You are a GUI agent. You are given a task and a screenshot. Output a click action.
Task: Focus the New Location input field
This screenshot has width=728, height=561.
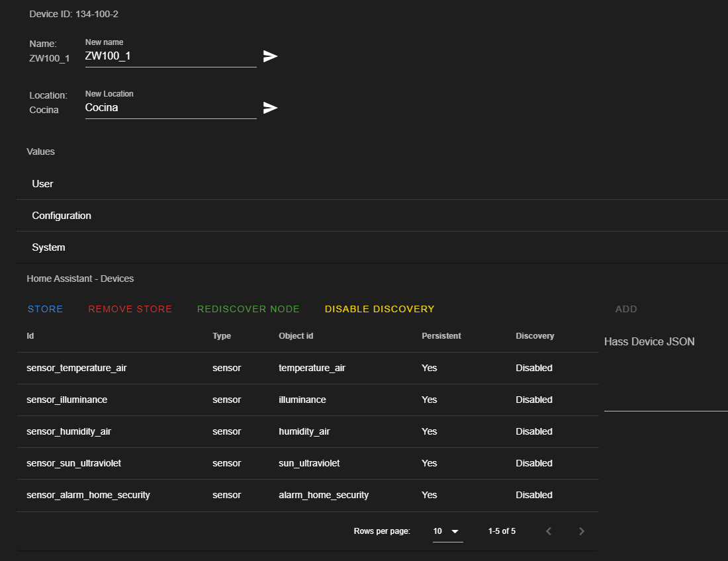pyautogui.click(x=170, y=108)
